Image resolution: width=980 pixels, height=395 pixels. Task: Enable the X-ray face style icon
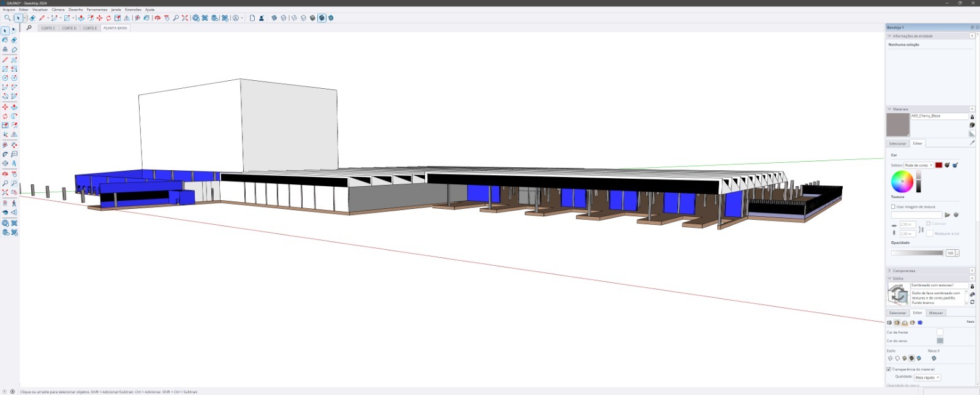pos(933,358)
